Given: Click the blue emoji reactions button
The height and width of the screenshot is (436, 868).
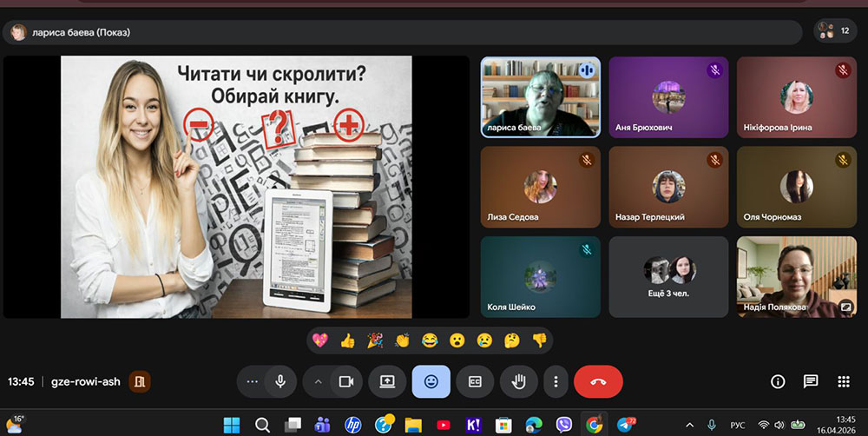Looking at the screenshot, I should pos(431,381).
